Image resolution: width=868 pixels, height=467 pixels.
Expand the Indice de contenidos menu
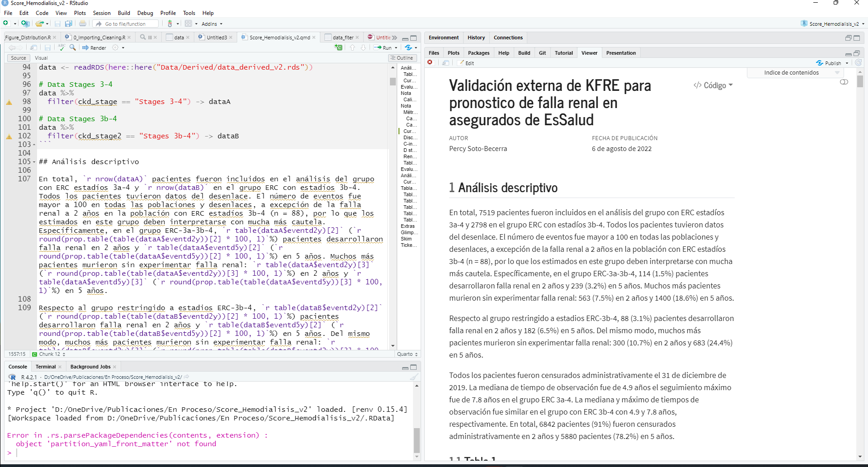(x=795, y=73)
